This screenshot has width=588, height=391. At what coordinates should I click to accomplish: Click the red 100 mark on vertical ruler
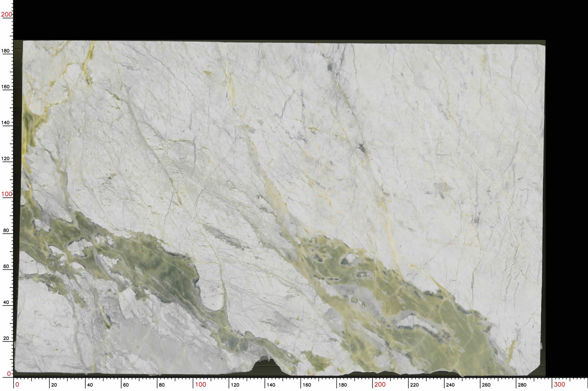(7, 194)
